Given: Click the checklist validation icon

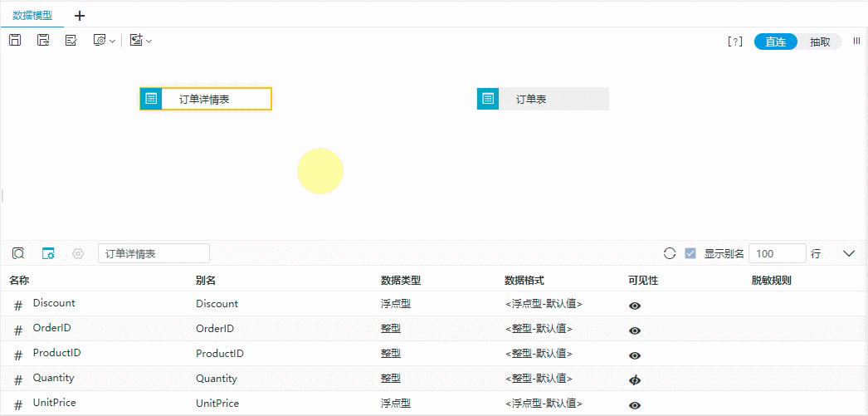Looking at the screenshot, I should coord(71,40).
